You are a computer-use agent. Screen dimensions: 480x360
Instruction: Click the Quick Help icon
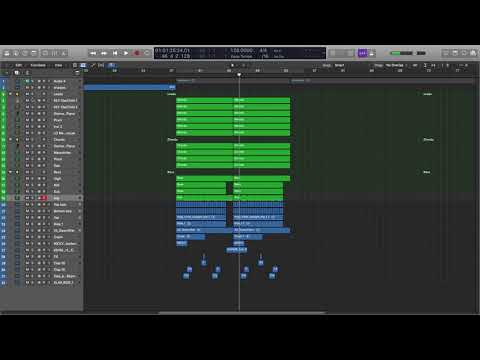click(25, 53)
